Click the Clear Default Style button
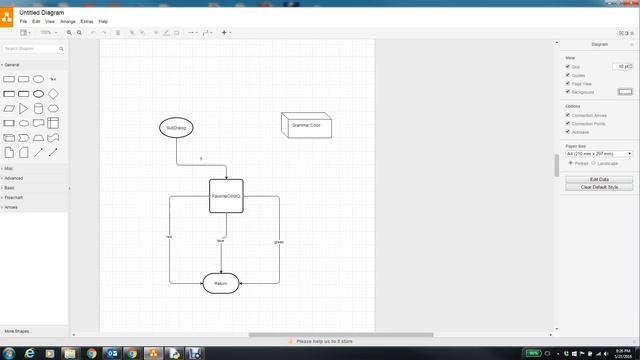Image resolution: width=640 pixels, height=360 pixels. [x=599, y=187]
